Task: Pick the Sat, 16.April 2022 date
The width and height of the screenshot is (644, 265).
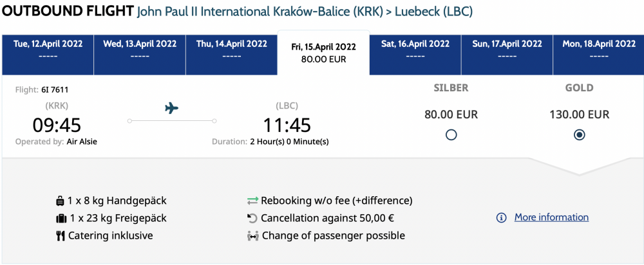Action: point(415,55)
